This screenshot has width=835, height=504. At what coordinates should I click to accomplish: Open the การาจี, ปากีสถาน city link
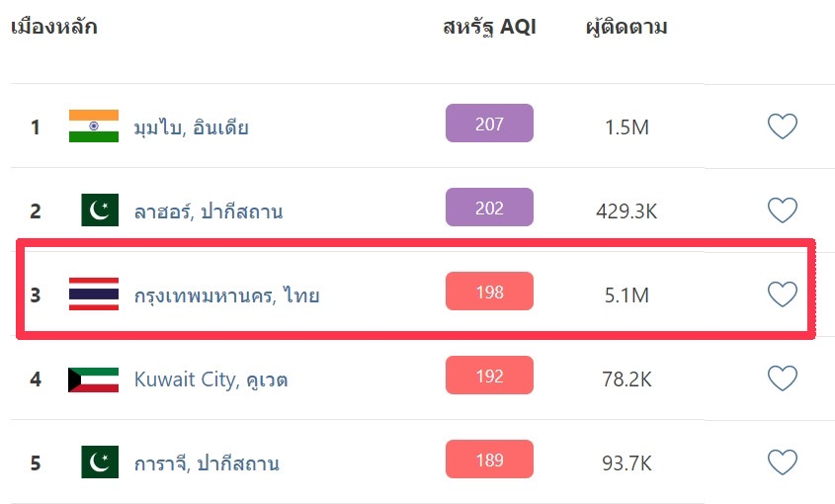207,462
